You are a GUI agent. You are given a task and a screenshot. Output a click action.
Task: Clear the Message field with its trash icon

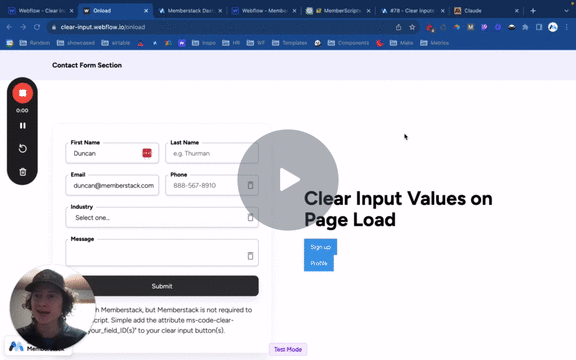point(250,256)
